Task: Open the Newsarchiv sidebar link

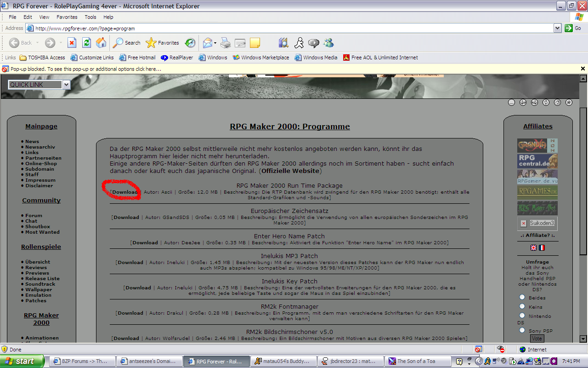Action: click(40, 147)
